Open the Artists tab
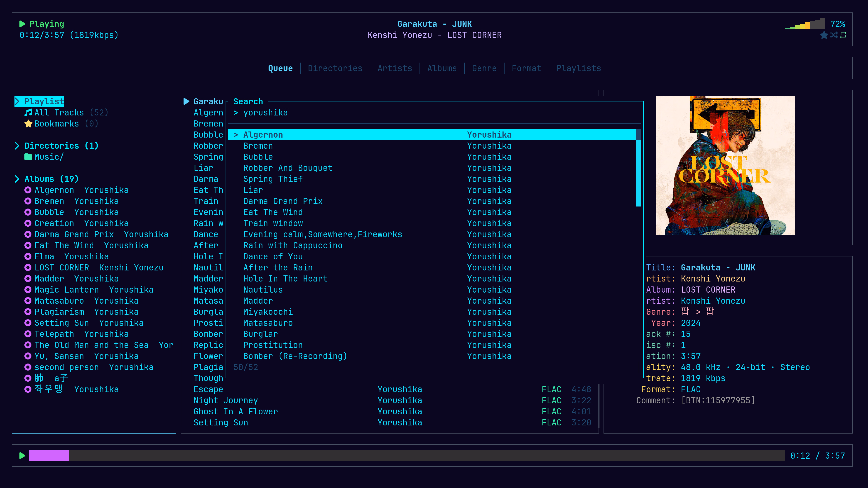Screen dimensions: 868x488 [395, 68]
